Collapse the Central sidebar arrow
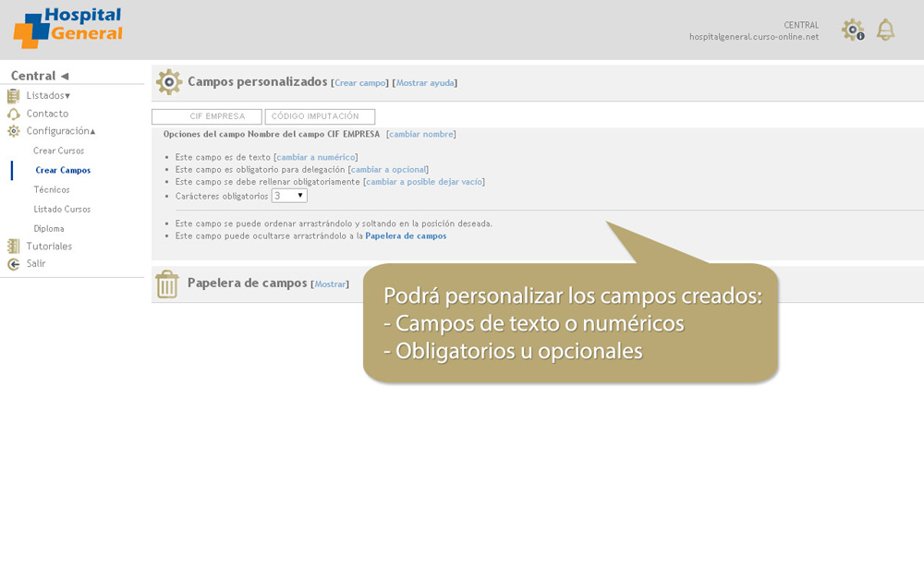The image size is (924, 567). pyautogui.click(x=65, y=76)
